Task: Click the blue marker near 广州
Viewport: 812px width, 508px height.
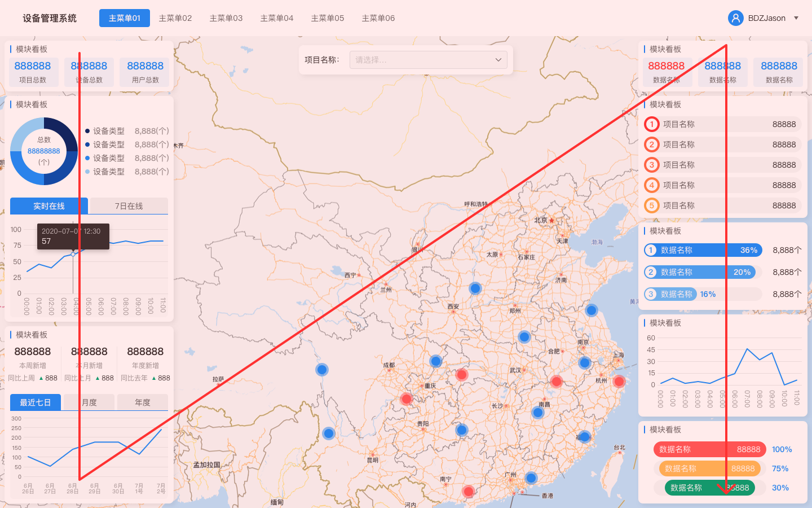Action: pyautogui.click(x=531, y=478)
